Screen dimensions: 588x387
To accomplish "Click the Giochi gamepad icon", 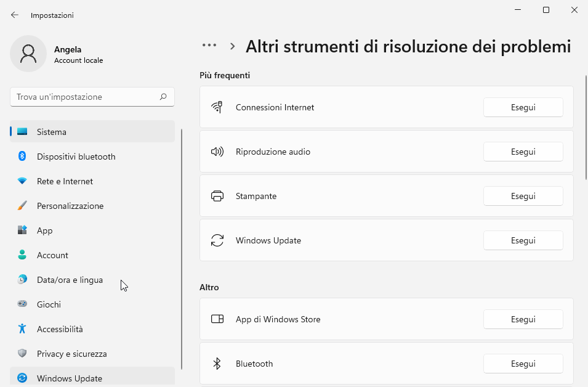I will pos(22,304).
